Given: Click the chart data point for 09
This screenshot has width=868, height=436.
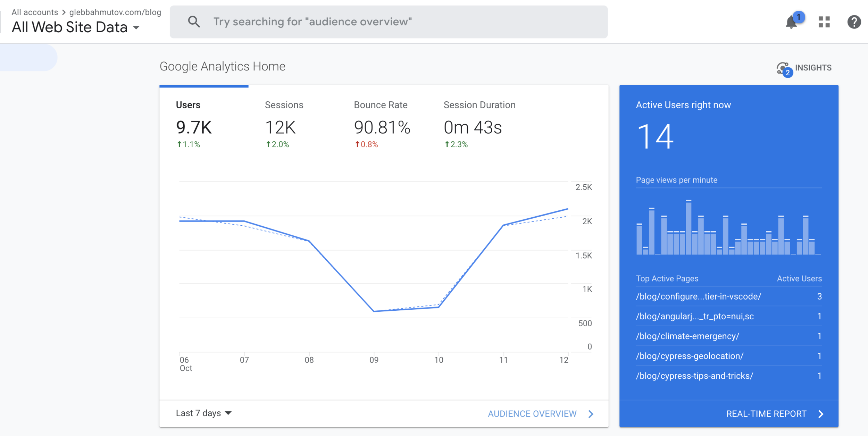Looking at the screenshot, I should [374, 311].
